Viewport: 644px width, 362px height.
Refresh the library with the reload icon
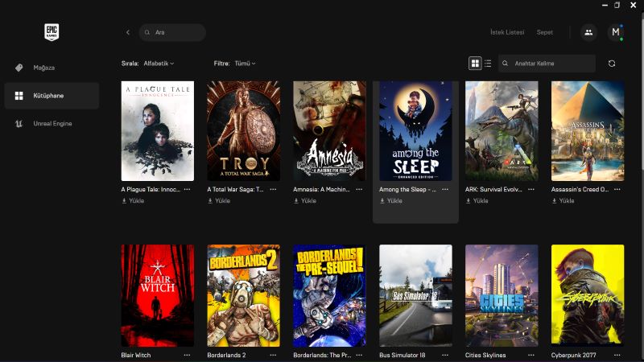[x=612, y=64]
